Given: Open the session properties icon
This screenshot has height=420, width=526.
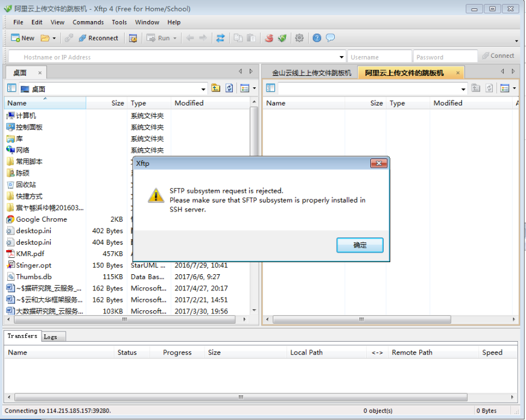Looking at the screenshot, I should pos(133,38).
